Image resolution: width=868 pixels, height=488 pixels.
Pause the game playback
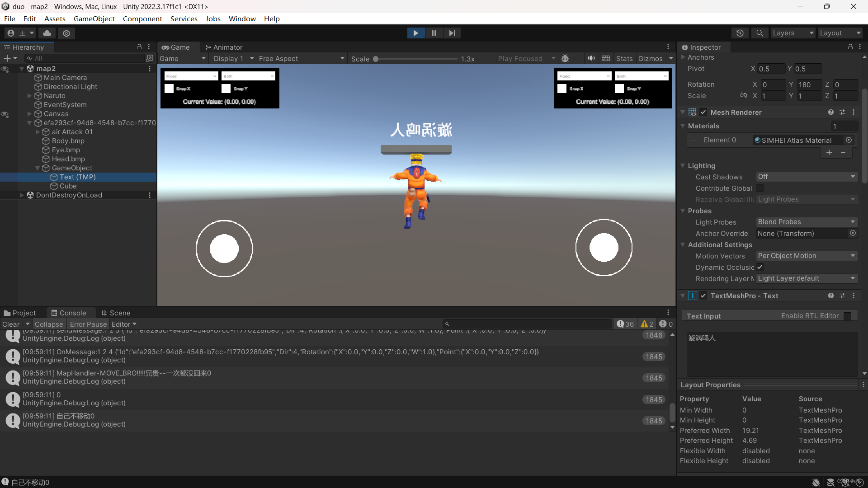point(434,33)
